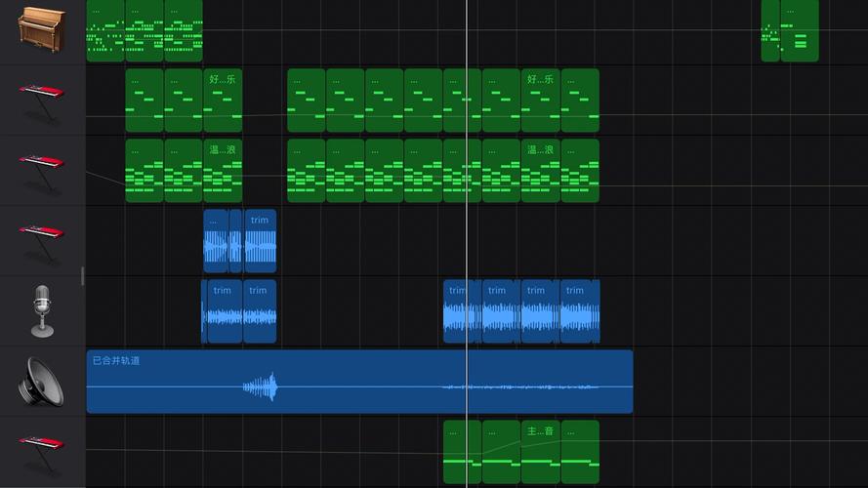Click the track header resize handle
This screenshot has height=488, width=868.
click(83, 276)
